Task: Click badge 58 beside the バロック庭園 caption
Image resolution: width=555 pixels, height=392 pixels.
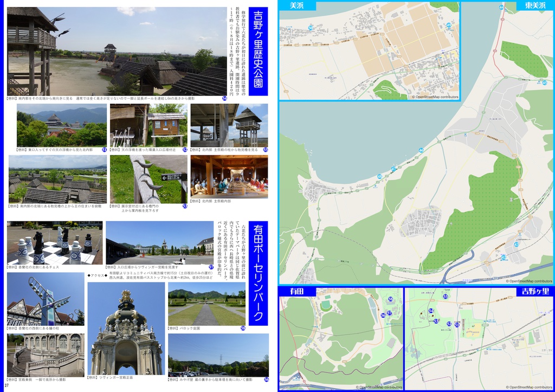Action: pyautogui.click(x=243, y=328)
